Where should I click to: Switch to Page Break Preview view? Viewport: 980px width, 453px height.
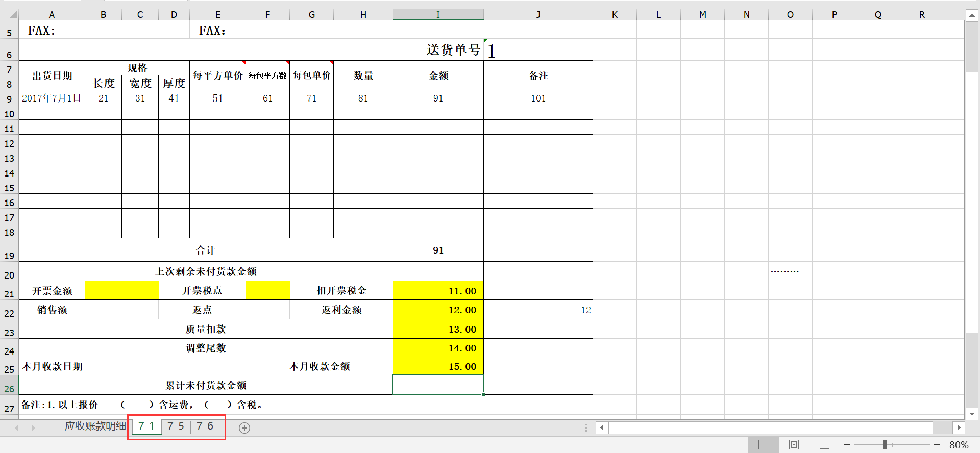[x=824, y=445]
